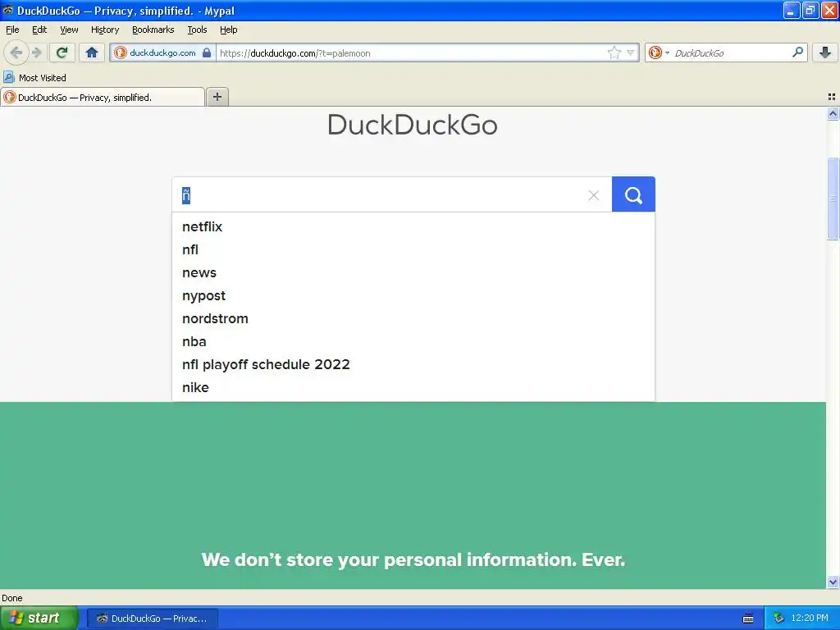Viewport: 840px width, 630px height.
Task: Click the padlock security icon
Action: point(207,52)
